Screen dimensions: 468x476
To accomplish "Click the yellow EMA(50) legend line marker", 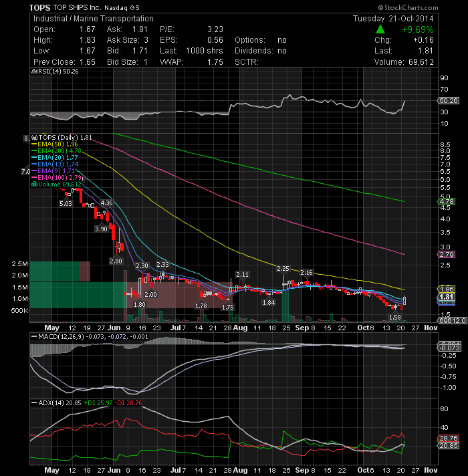I will point(33,144).
